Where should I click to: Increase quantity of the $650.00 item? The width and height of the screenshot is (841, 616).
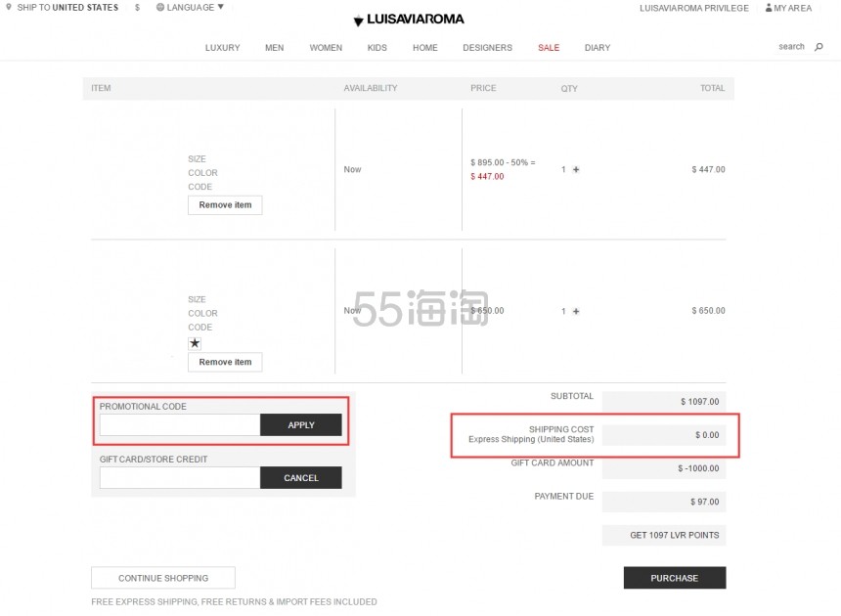[576, 312]
